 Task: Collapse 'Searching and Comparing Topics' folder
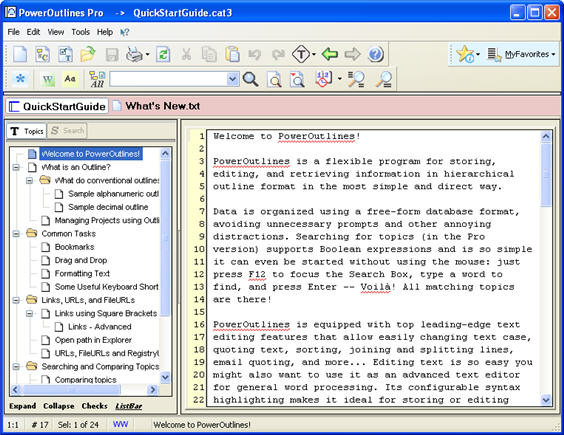tap(16, 367)
